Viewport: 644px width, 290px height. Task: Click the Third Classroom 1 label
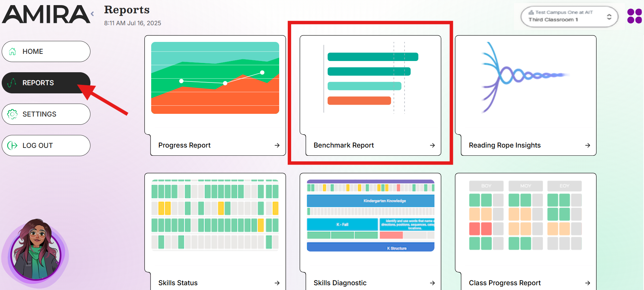click(553, 20)
